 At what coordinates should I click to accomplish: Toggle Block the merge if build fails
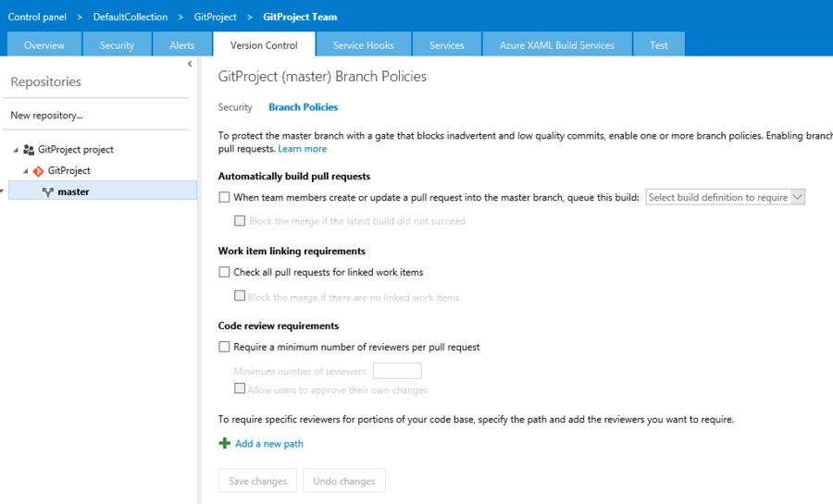tap(240, 221)
